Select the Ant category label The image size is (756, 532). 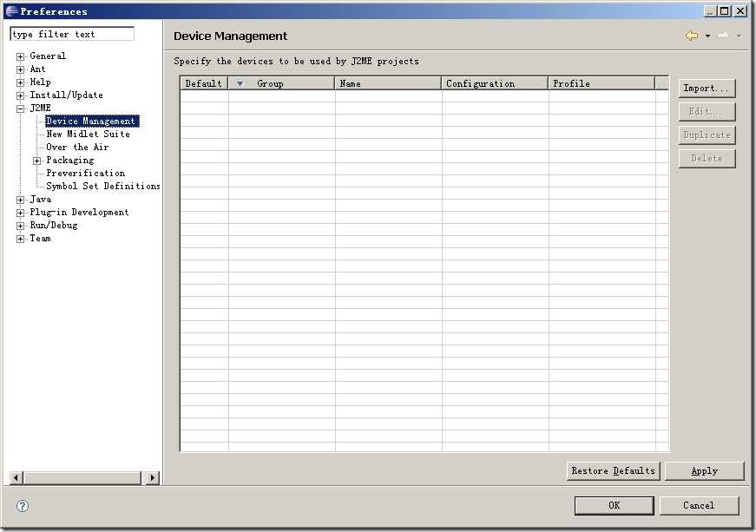click(x=37, y=69)
